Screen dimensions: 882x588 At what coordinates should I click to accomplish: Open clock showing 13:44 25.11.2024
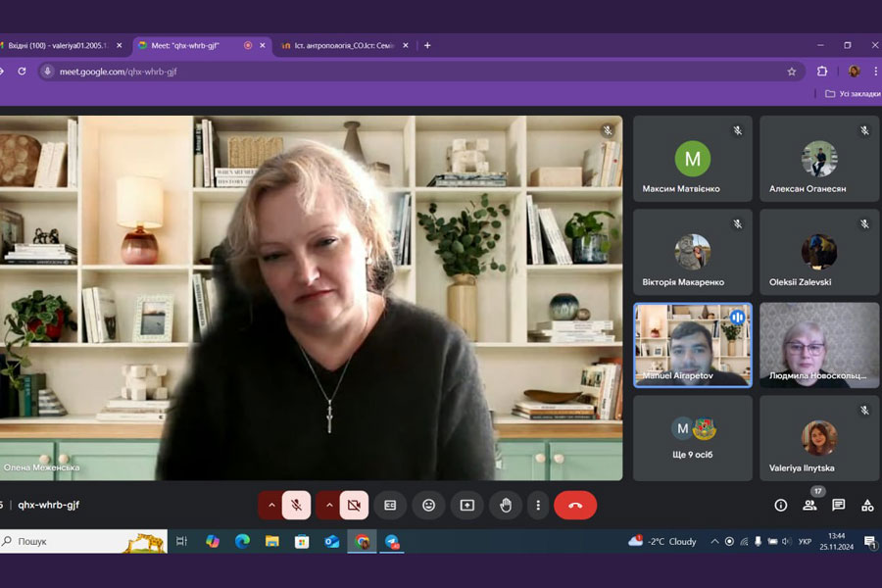tap(837, 541)
